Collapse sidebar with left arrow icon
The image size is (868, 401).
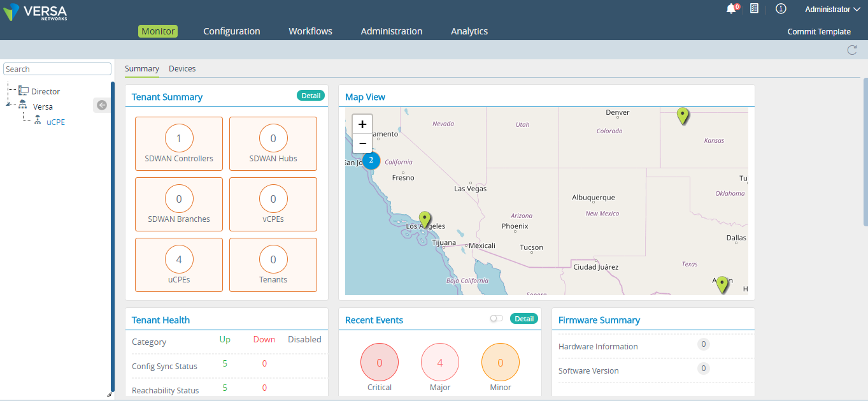coord(102,105)
